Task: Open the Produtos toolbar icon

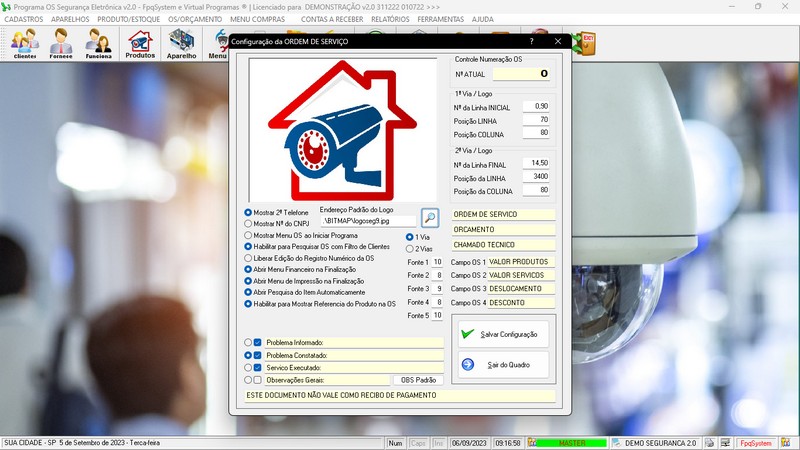Action: (x=140, y=44)
